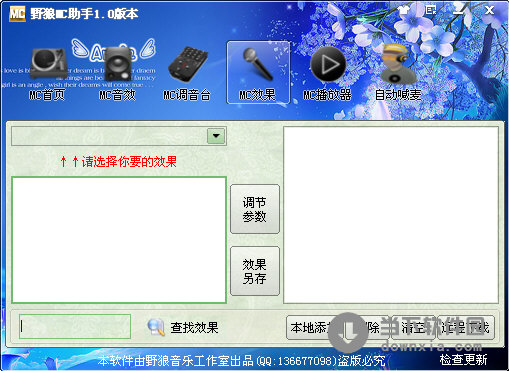The image size is (509, 371).
Task: Click the 调节参数 button
Action: pos(255,209)
